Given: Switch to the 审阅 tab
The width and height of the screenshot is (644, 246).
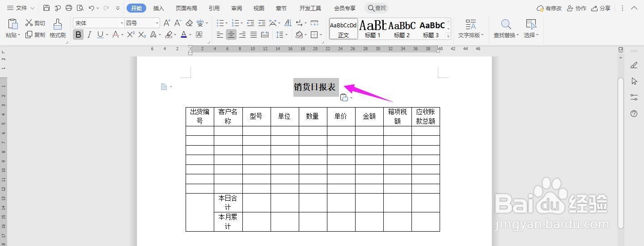Looking at the screenshot, I should coord(237,8).
